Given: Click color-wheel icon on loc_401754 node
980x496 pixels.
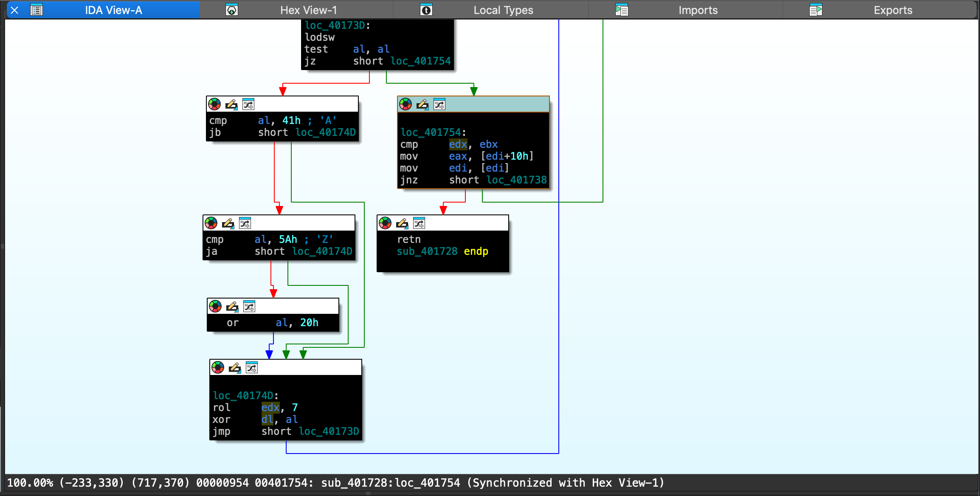Looking at the screenshot, I should click(406, 104).
